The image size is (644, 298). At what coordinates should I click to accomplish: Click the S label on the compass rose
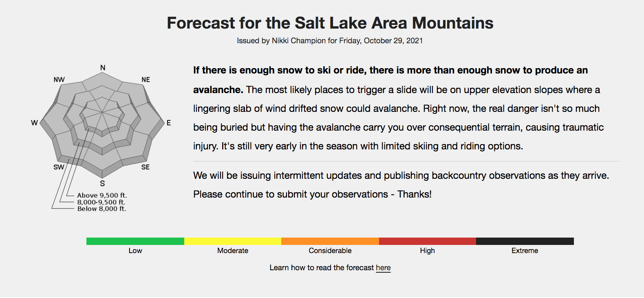coord(102,184)
